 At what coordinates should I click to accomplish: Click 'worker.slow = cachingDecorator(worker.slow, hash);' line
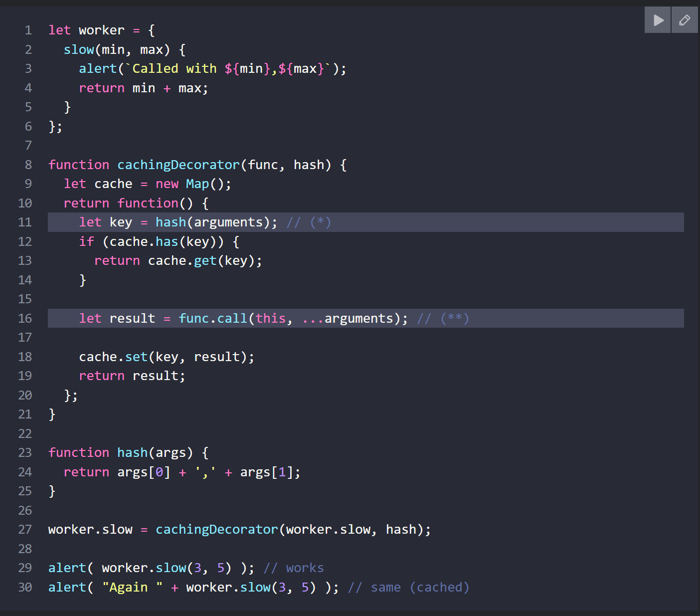click(x=239, y=530)
